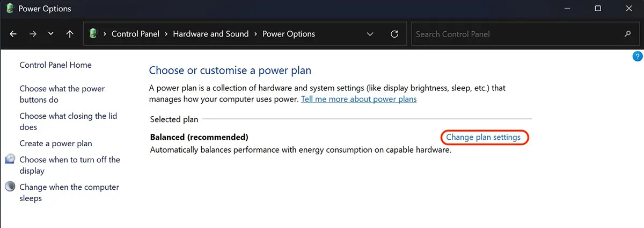
Task: Open address bar history dropdown chevron
Action: [370, 34]
